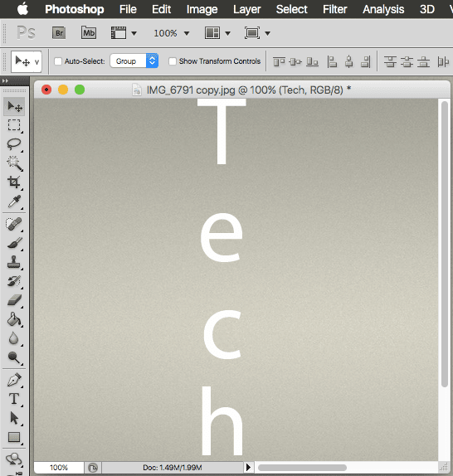Open the Image menu
Screen dimensions: 453x476
[x=202, y=9]
